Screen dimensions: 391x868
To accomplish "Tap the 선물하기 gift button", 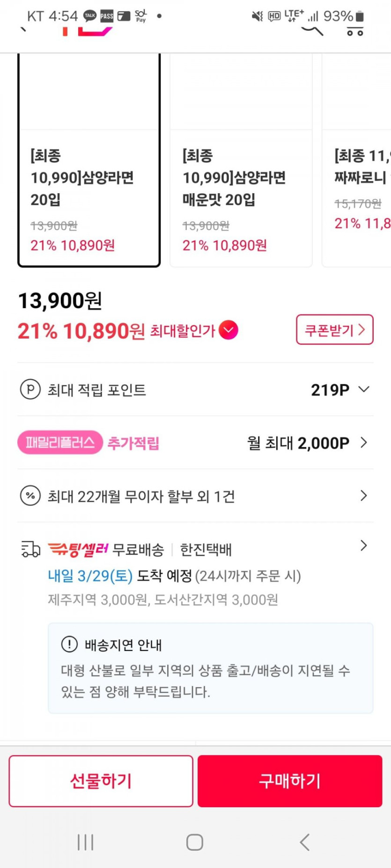I will point(101,781).
